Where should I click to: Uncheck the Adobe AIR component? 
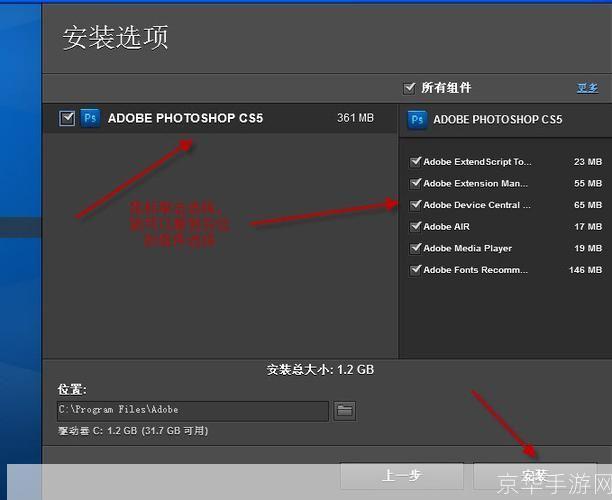415,226
